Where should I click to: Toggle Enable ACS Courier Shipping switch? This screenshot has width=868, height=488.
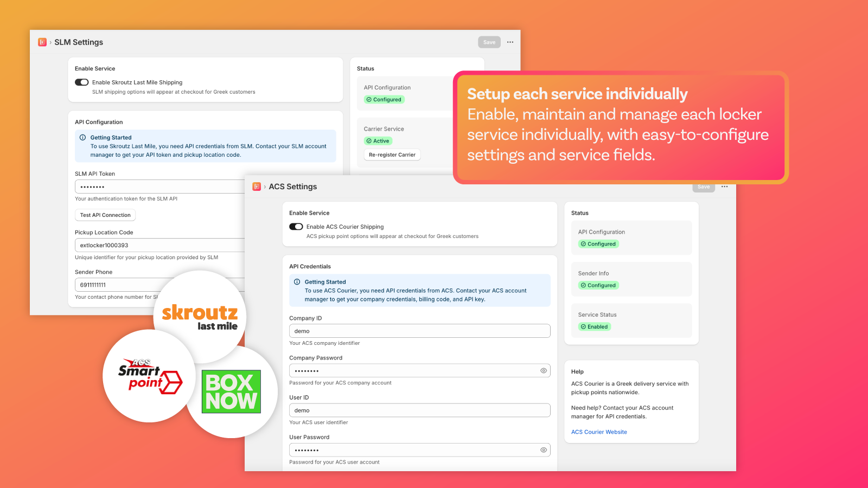click(x=296, y=227)
